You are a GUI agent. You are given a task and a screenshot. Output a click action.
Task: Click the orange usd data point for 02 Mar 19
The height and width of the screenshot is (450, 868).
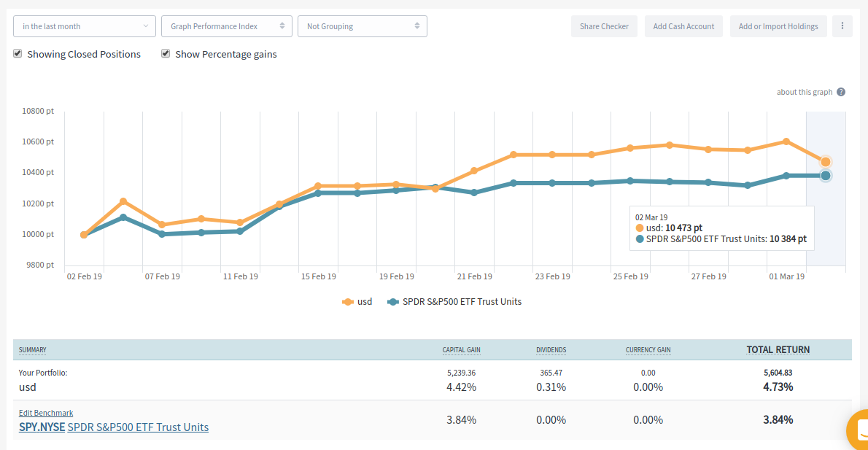click(x=825, y=162)
